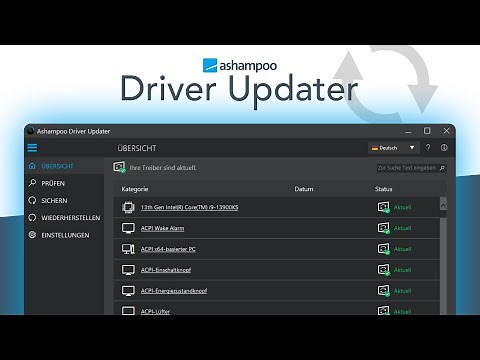Open 13th Gen Intel Core i9-13900KS link
The width and height of the screenshot is (480, 360).
click(x=189, y=207)
